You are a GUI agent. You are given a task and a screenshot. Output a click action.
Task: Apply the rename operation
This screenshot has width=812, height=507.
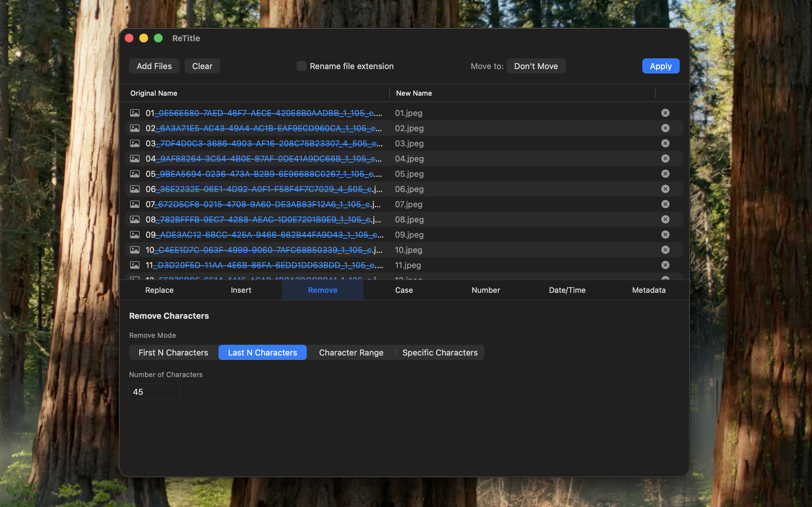tap(660, 66)
